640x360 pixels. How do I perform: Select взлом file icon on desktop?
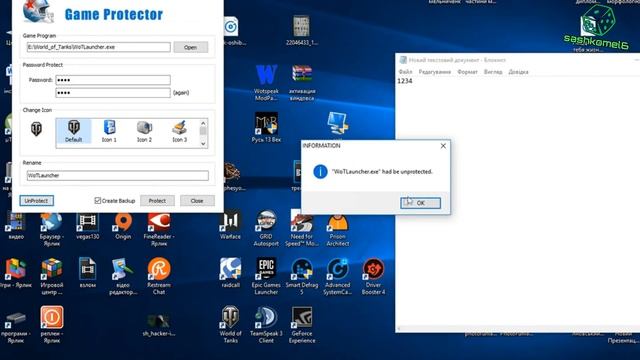pos(87,273)
